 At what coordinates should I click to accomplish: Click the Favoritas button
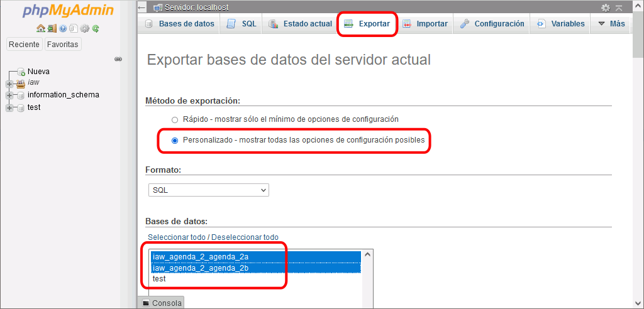(62, 45)
